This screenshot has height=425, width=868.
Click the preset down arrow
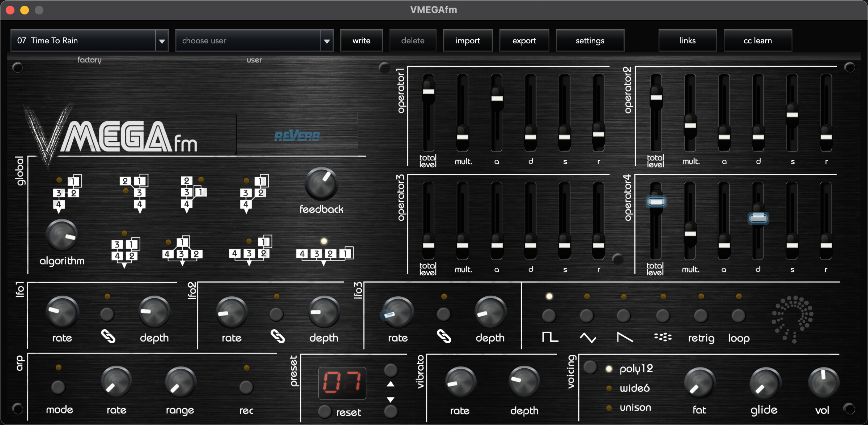[x=391, y=399]
